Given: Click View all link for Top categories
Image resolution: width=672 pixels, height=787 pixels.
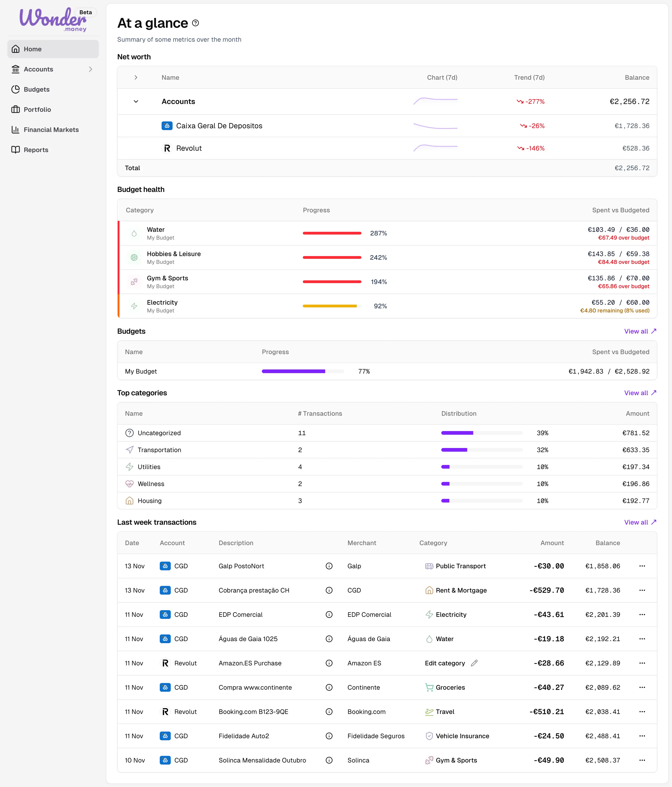Looking at the screenshot, I should tap(640, 393).
